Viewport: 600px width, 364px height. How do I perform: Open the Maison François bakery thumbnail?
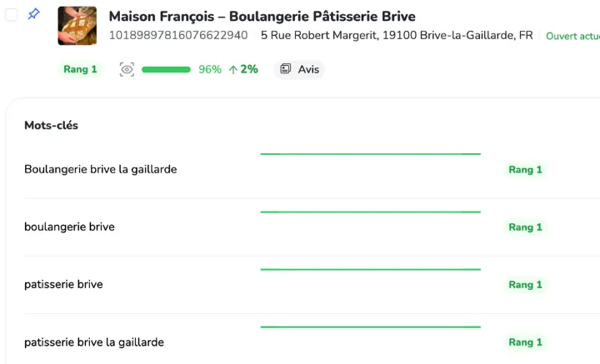click(77, 26)
